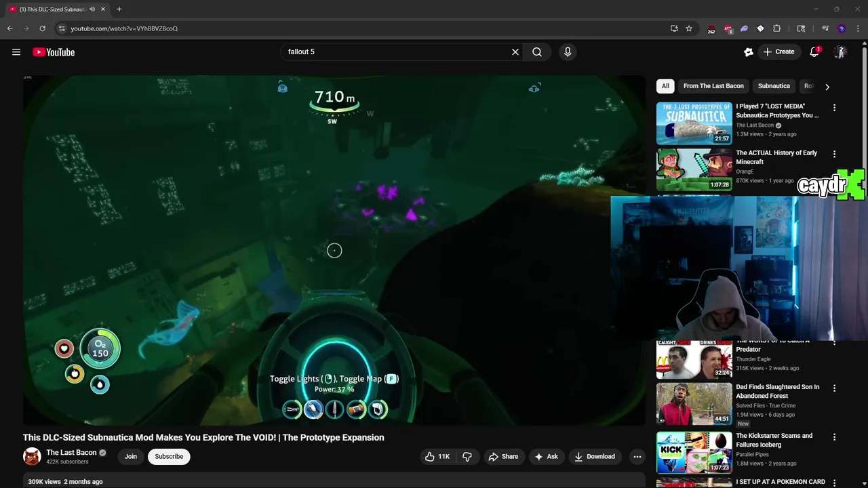The image size is (868, 488).
Task: Download the video
Action: [x=594, y=457]
